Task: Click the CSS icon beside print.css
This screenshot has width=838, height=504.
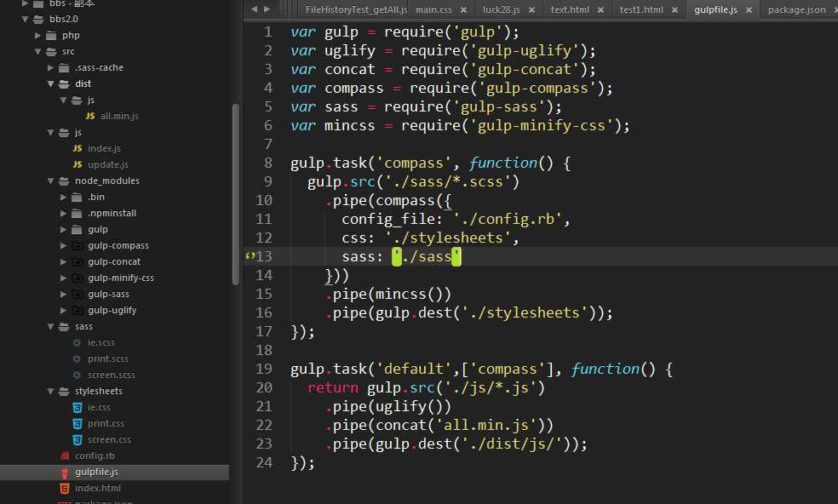Action: 77,423
